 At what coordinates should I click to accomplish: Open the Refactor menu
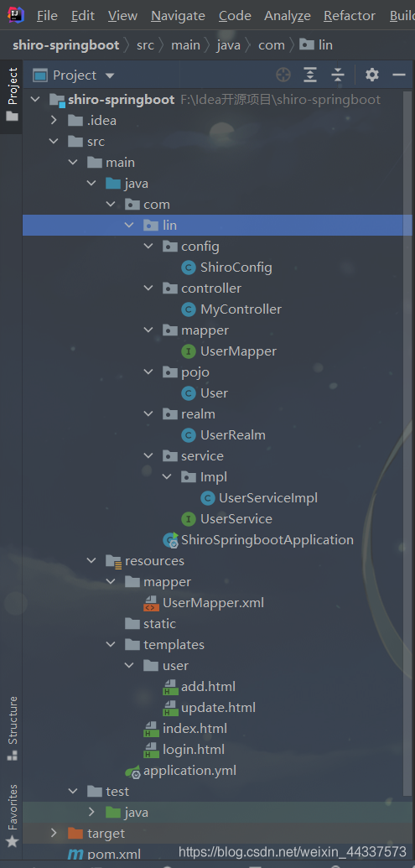(x=349, y=16)
